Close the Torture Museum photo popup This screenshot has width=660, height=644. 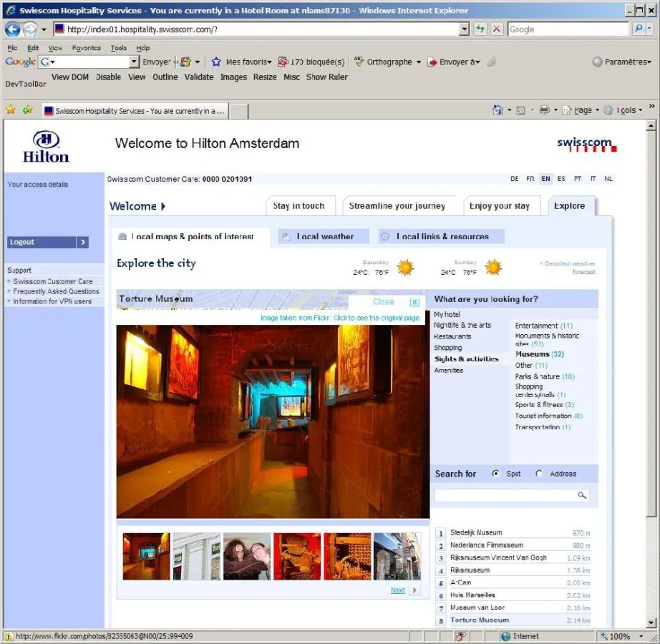tap(414, 303)
